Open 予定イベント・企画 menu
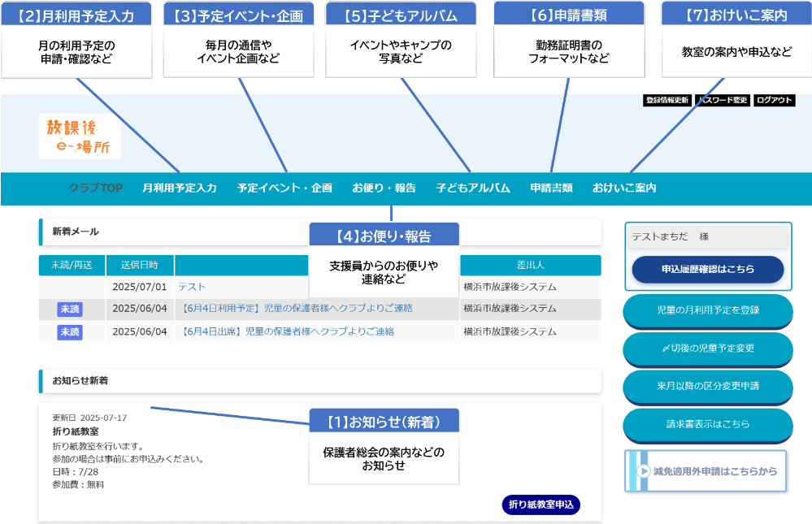Viewport: 812px width, 524px height. point(284,188)
